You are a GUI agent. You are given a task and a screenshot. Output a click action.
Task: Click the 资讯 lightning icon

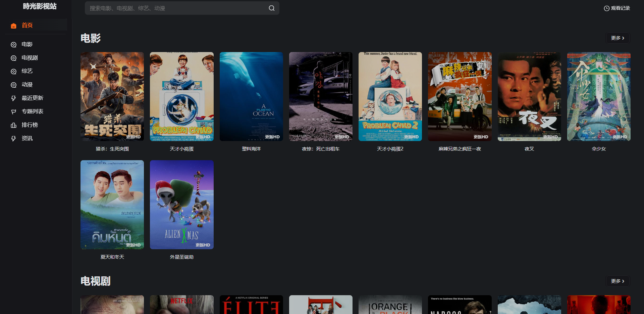coord(13,138)
